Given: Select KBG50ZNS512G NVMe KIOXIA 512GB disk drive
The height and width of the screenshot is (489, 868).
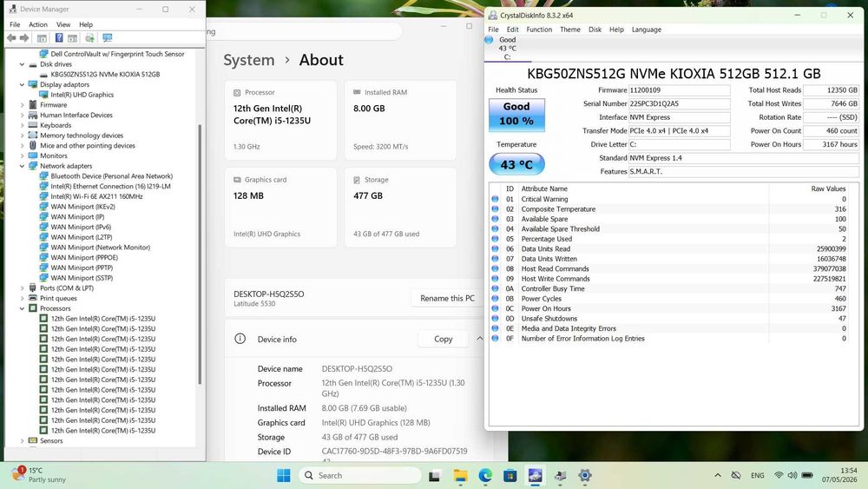Looking at the screenshot, I should click(105, 74).
